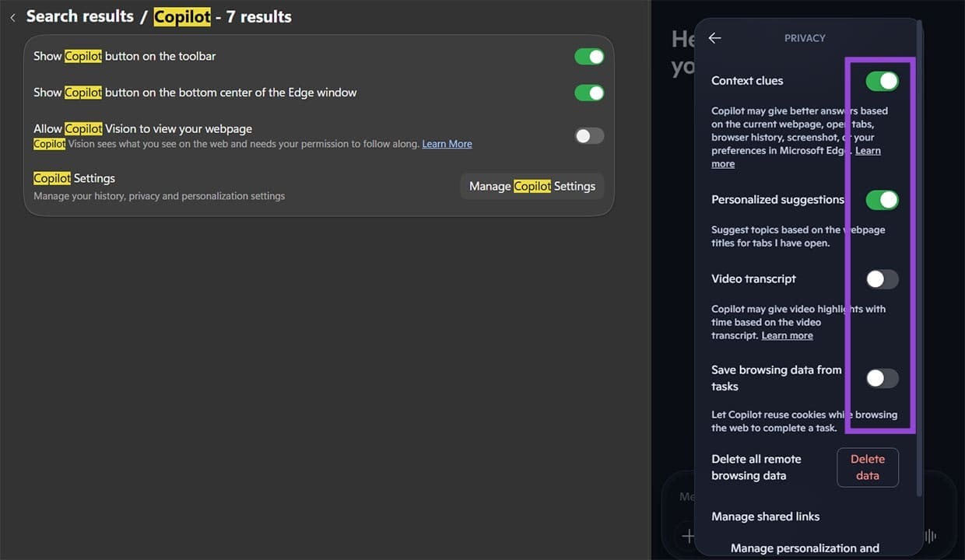Turn on Save browsing data from tasks
This screenshot has height=560, width=965.
(x=883, y=378)
